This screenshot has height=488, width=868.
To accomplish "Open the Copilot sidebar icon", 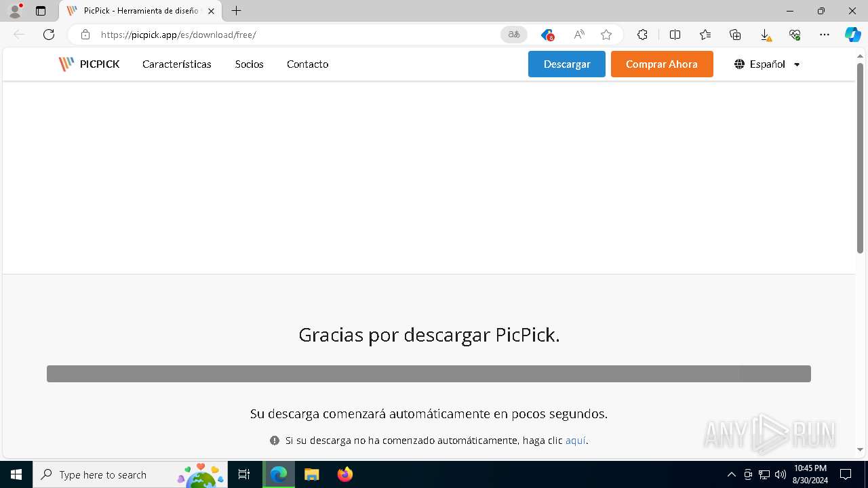I will click(x=852, y=35).
